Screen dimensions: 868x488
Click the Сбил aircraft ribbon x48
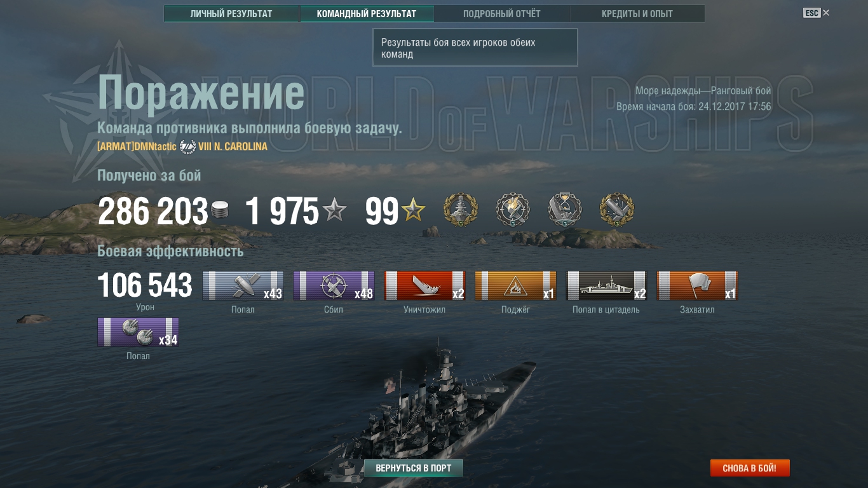(x=334, y=286)
